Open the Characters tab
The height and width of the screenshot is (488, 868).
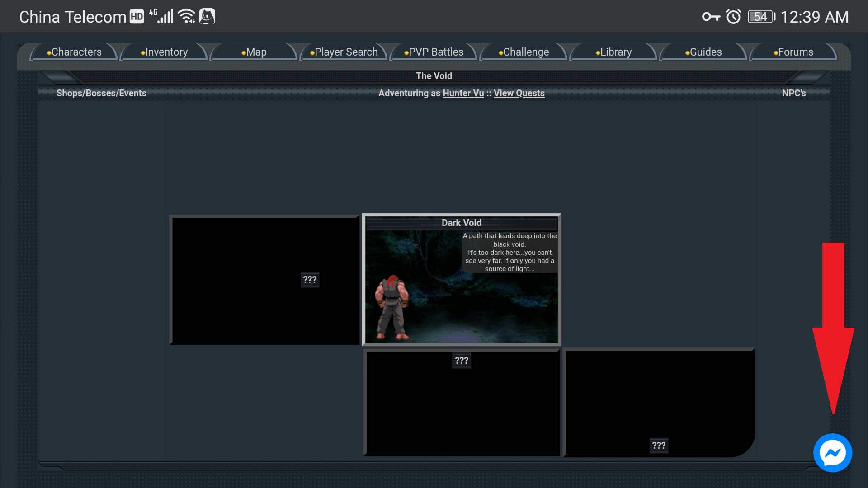(74, 52)
